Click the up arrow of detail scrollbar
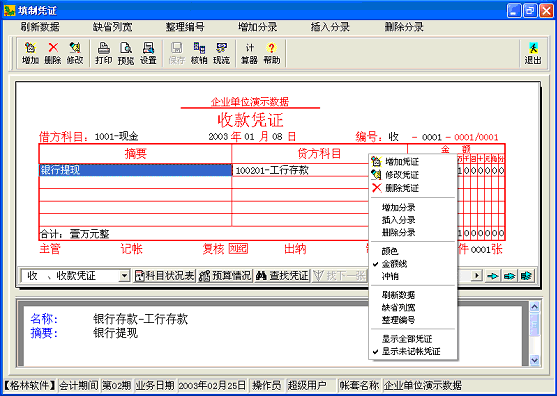Screen dimensions: 557x396 [x=535, y=307]
